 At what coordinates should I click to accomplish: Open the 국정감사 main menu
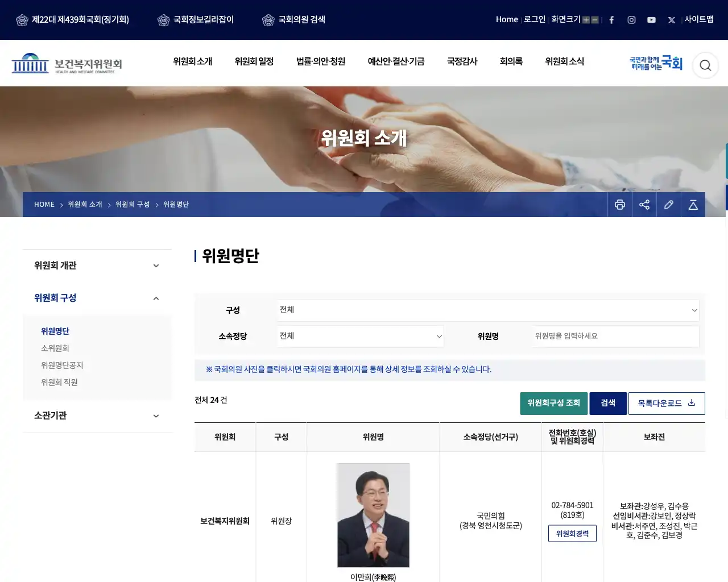point(462,61)
